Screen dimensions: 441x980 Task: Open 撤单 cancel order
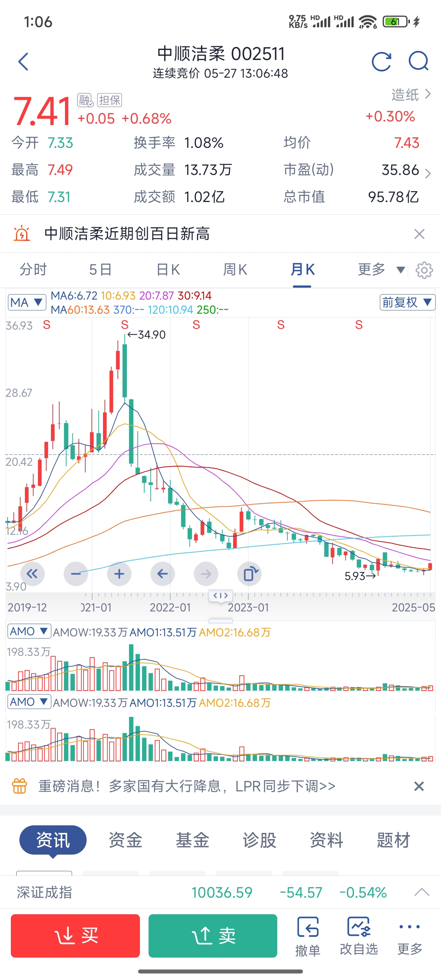(308, 937)
